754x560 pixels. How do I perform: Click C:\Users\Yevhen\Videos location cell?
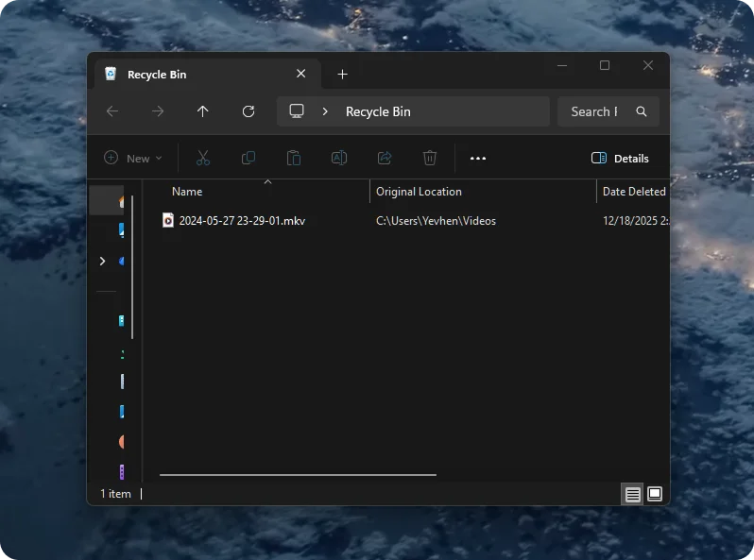(436, 221)
